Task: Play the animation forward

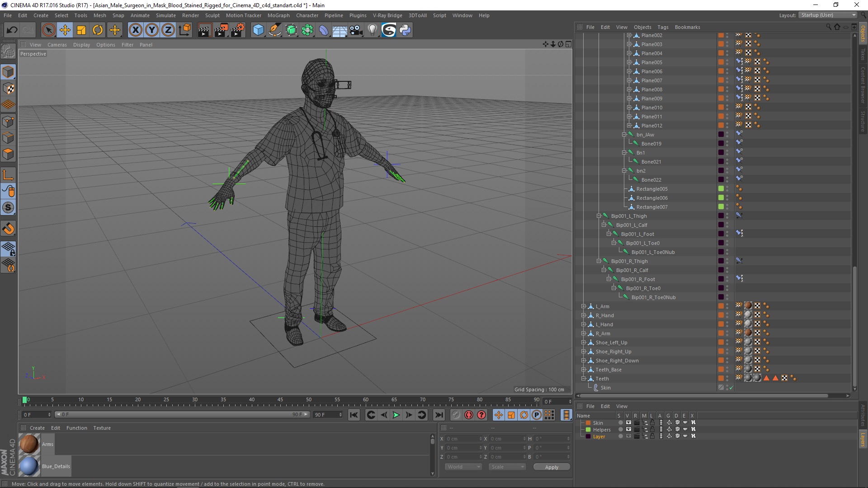Action: (x=396, y=415)
